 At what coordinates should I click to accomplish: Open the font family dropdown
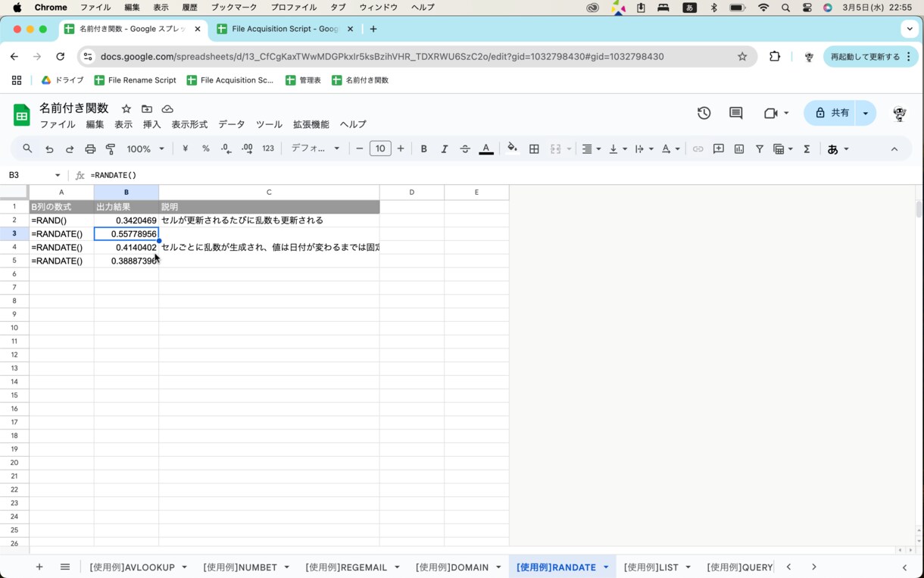(316, 148)
